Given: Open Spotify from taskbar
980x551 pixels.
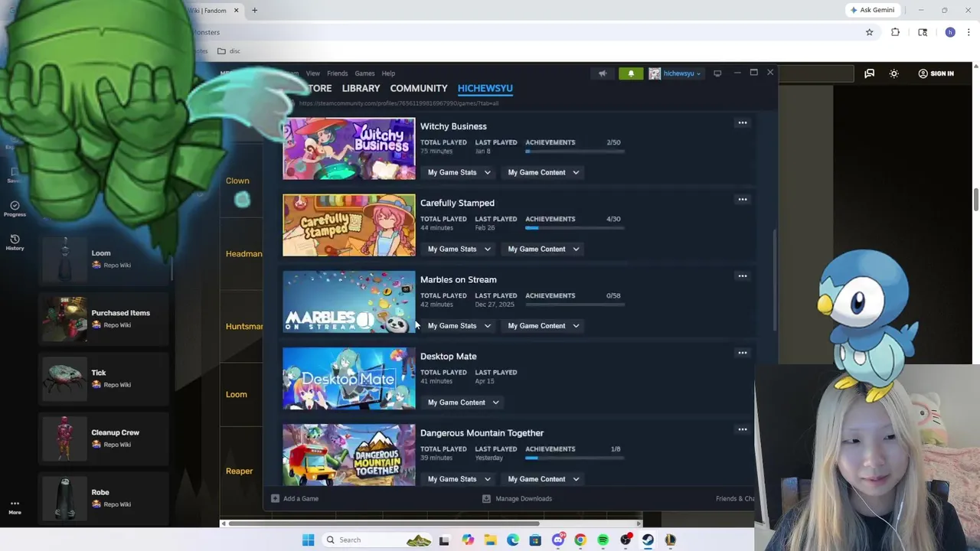Looking at the screenshot, I should coord(603,540).
